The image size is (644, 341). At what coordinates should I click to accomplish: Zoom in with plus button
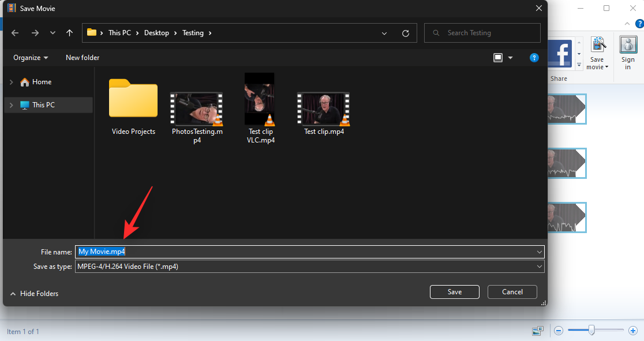[633, 330]
